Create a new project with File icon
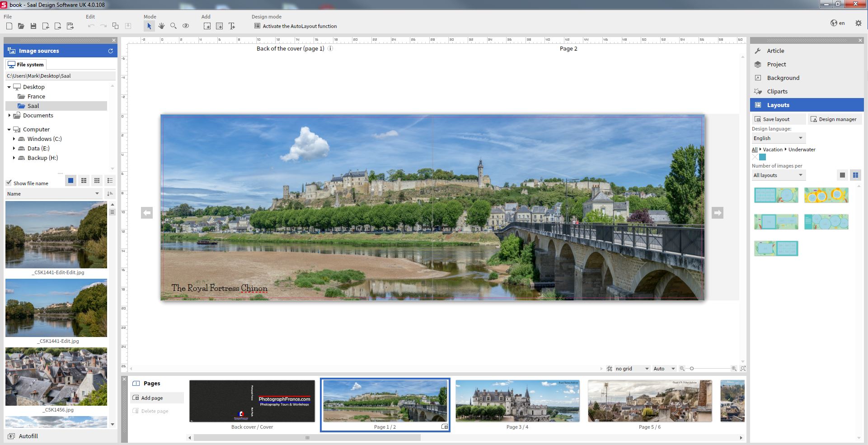 click(9, 26)
